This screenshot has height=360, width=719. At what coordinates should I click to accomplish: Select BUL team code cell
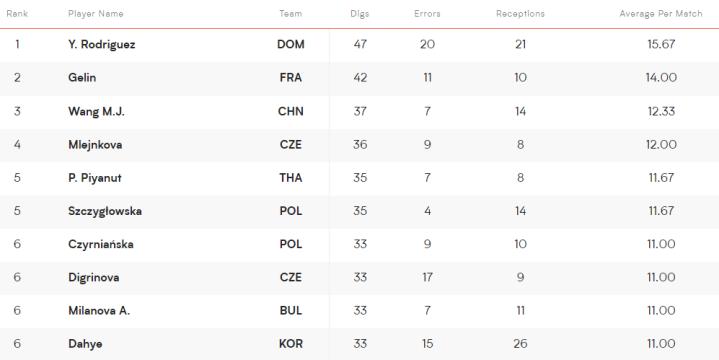[291, 310]
